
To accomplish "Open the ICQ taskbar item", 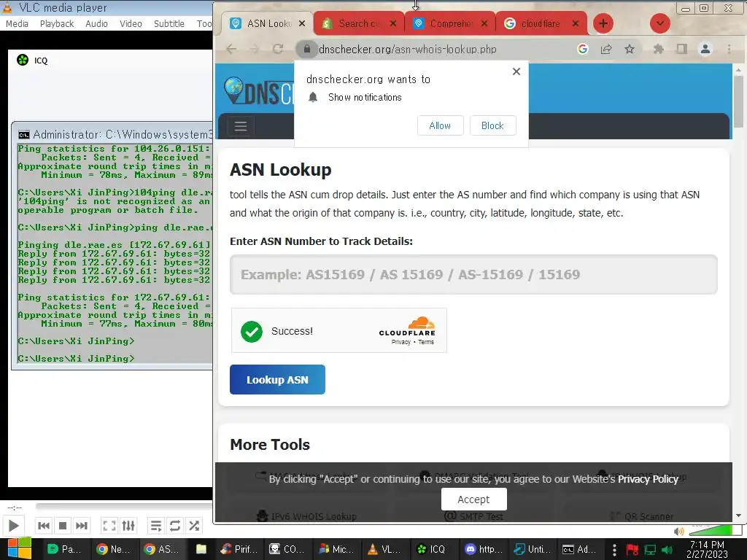I will 431,550.
